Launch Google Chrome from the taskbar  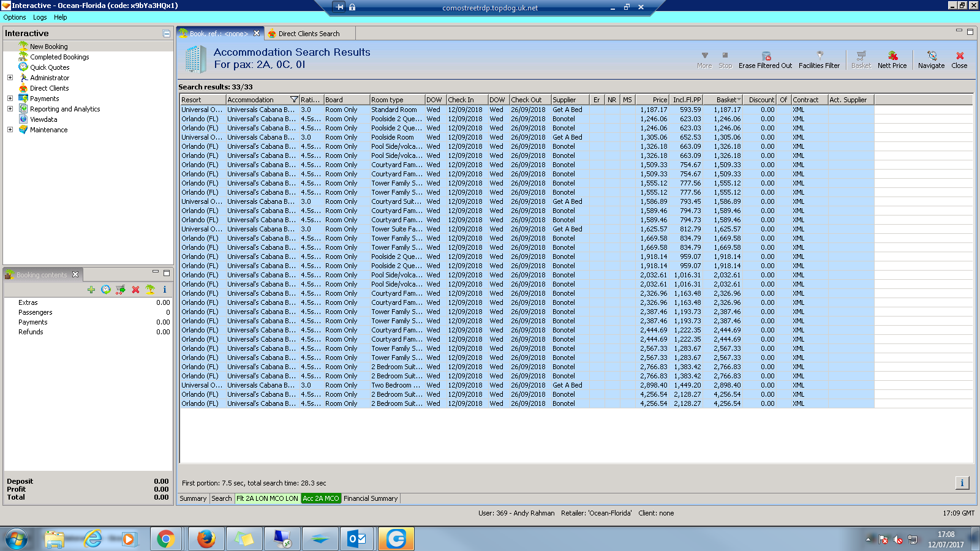165,539
